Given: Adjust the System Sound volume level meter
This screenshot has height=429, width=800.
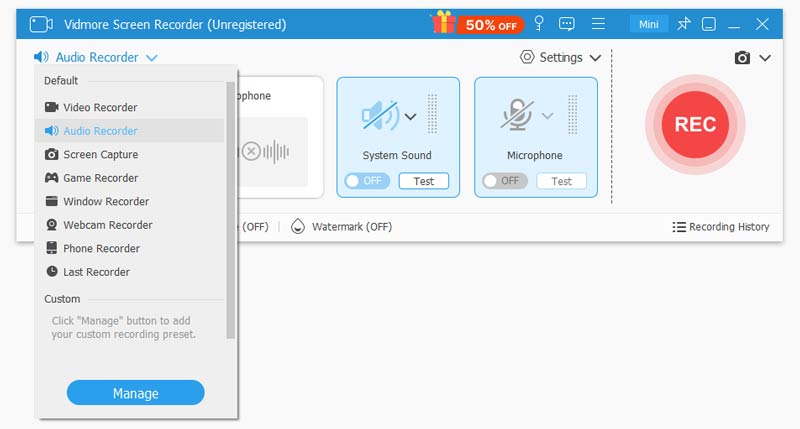Looking at the screenshot, I should [x=432, y=114].
